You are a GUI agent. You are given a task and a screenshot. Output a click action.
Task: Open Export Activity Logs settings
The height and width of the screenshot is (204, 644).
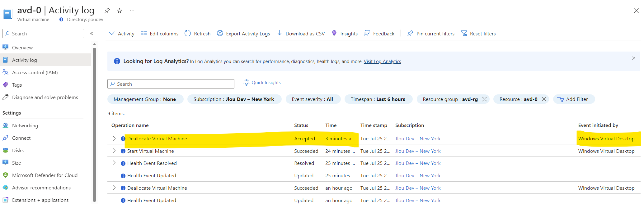coord(243,34)
